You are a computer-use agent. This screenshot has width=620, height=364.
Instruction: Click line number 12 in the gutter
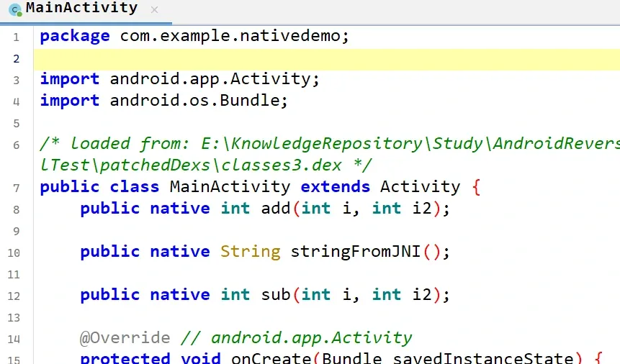pos(14,296)
